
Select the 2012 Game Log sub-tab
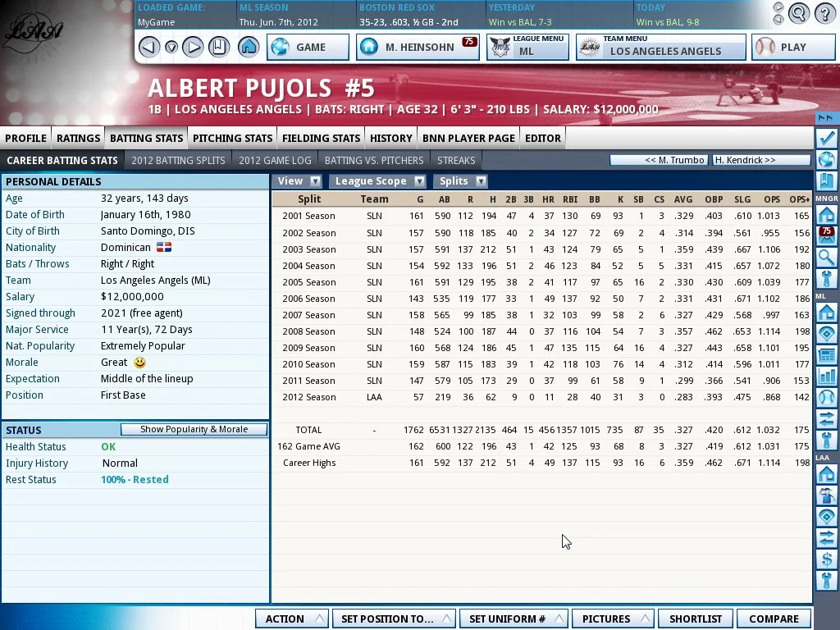tap(275, 160)
